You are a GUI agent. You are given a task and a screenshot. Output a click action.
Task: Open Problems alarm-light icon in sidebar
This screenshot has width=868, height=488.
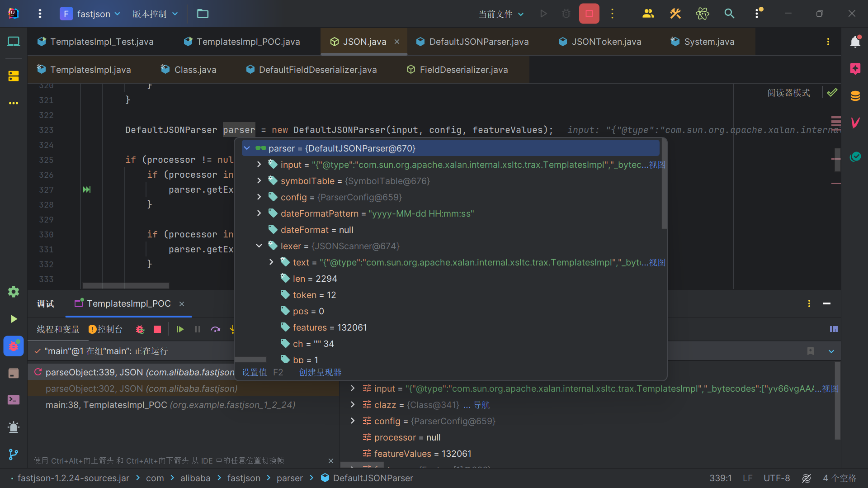tap(14, 427)
